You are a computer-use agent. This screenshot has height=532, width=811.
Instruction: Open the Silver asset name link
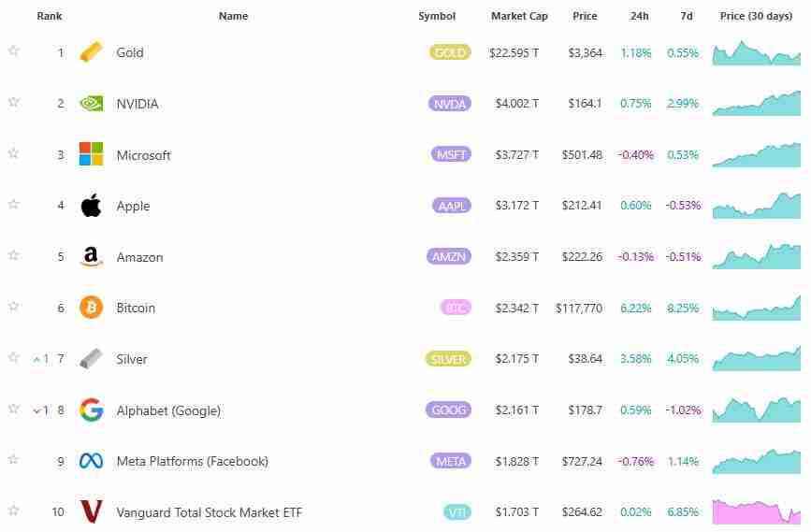click(x=132, y=359)
